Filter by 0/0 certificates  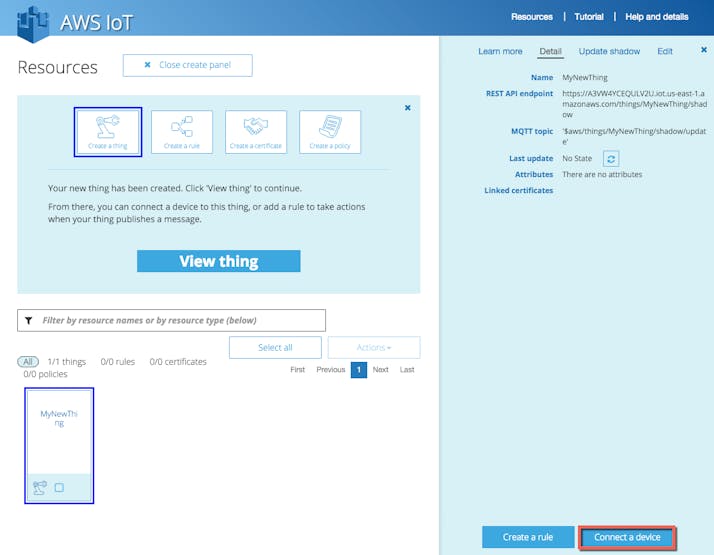pos(178,362)
